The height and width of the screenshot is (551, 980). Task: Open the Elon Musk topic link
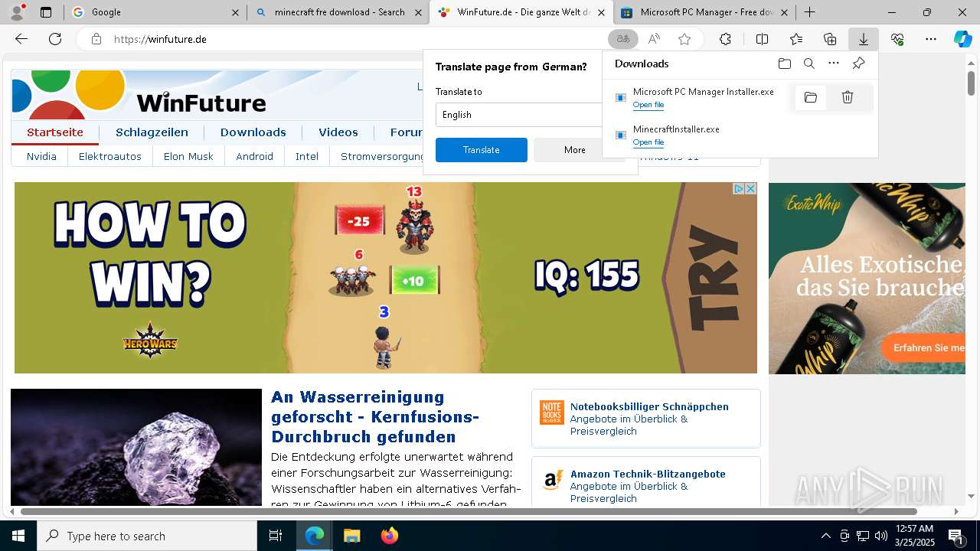coord(188,156)
